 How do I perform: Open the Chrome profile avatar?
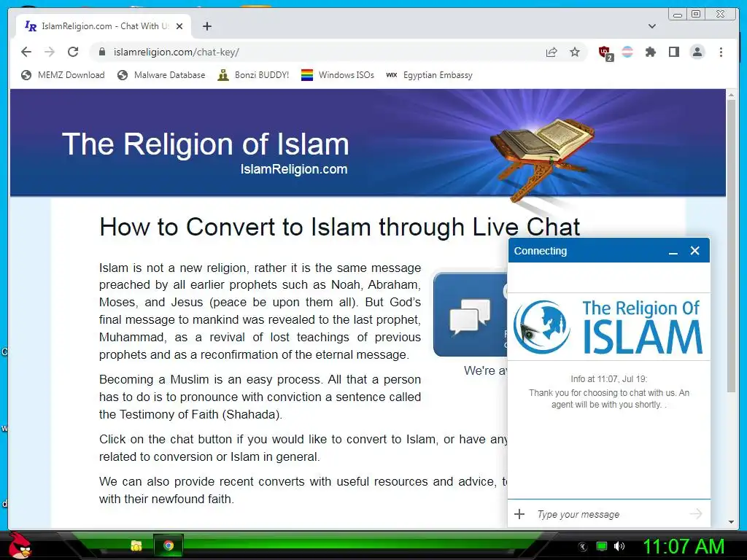coord(697,52)
